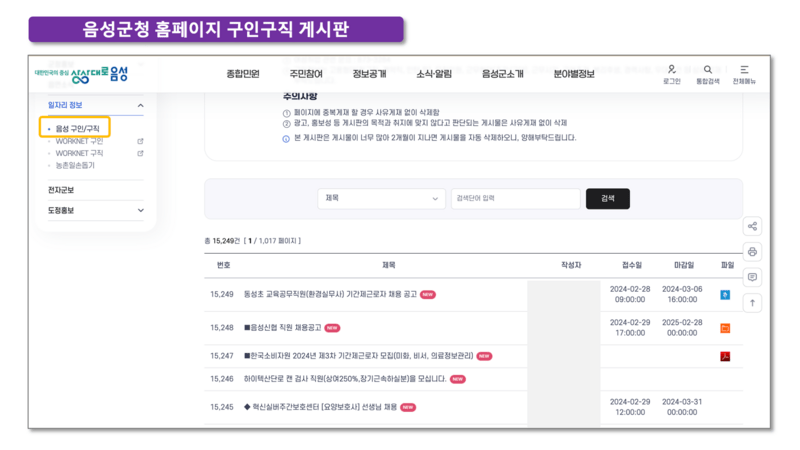
Task: Click the comment feedback icon on the right
Action: [752, 277]
